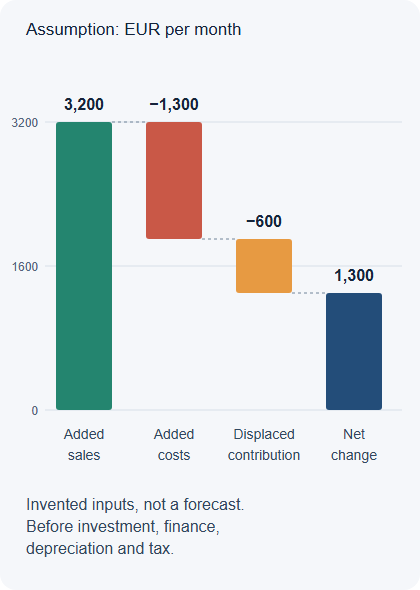
Task: Click the Displaced contribution axis label
Action: pyautogui.click(x=264, y=445)
